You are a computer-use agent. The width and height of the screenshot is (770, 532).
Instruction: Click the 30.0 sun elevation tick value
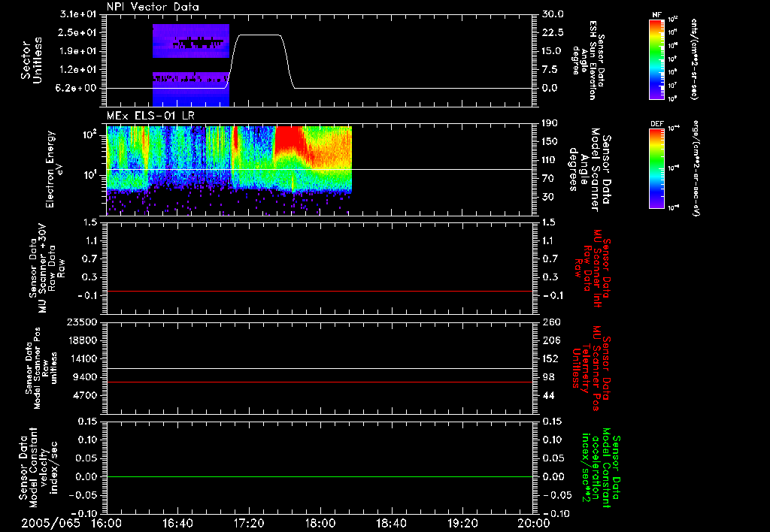(x=553, y=14)
